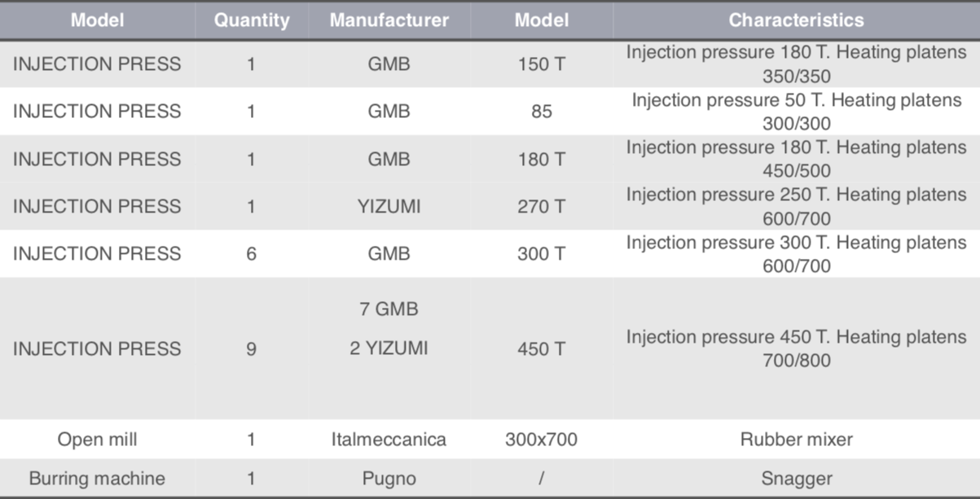Click the Burring machine row label

tap(97, 479)
